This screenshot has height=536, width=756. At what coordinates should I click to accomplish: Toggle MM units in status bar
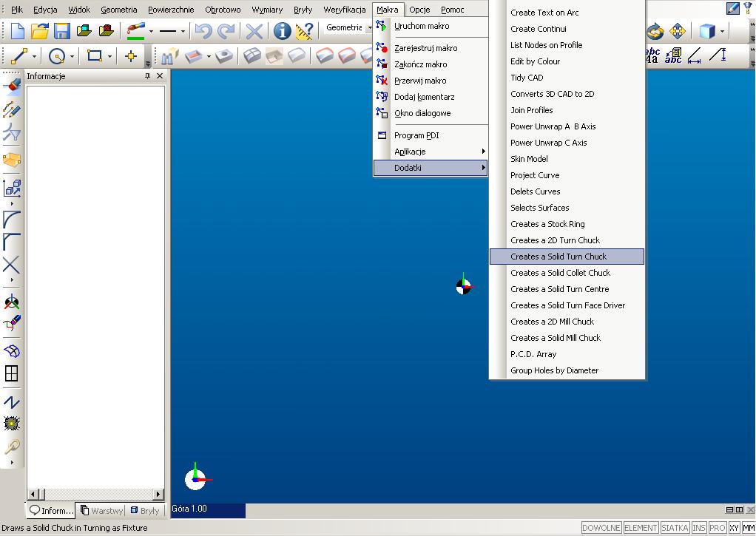coord(749,528)
